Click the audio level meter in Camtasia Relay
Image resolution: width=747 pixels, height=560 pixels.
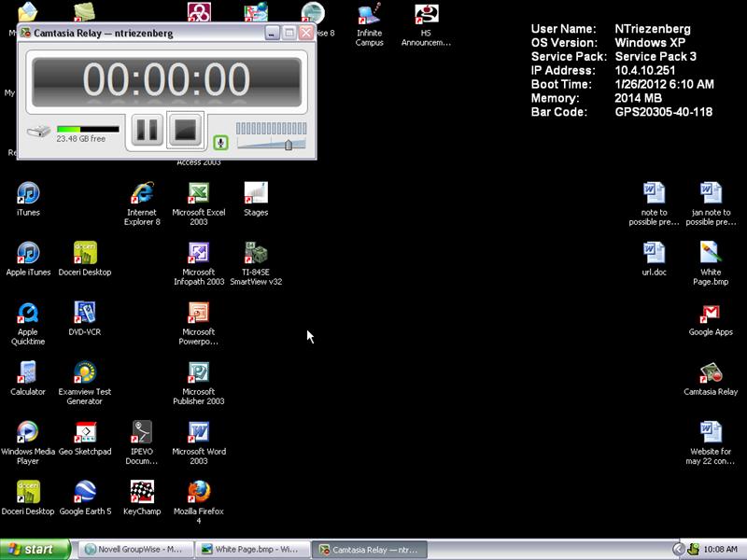(271, 128)
